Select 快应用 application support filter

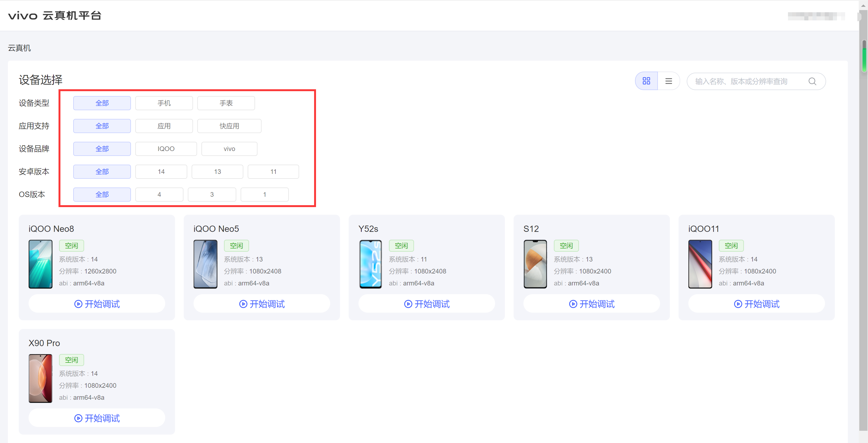(229, 126)
